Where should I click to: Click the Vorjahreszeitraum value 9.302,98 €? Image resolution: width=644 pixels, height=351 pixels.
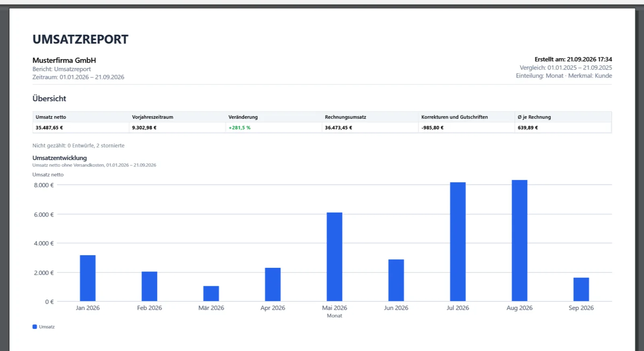144,128
